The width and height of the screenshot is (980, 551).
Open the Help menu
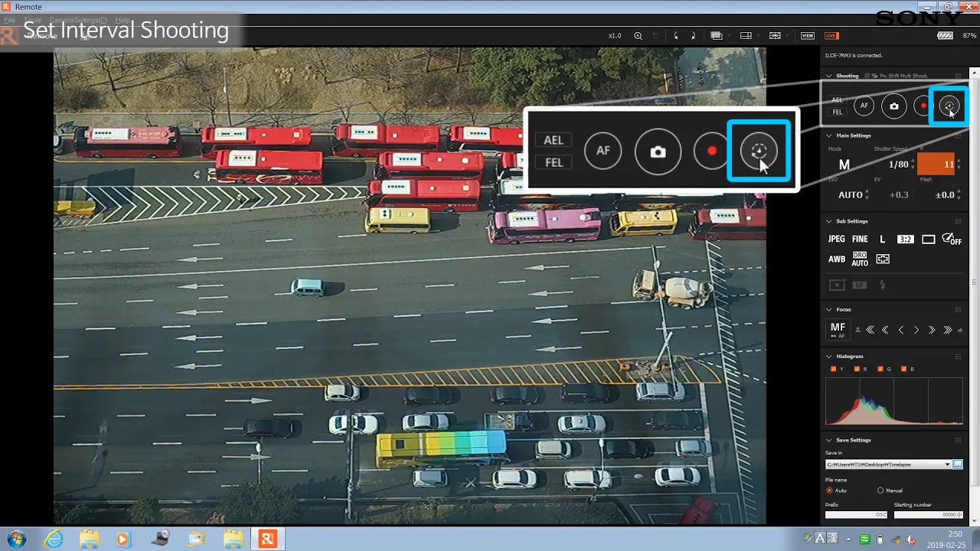pyautogui.click(x=122, y=20)
